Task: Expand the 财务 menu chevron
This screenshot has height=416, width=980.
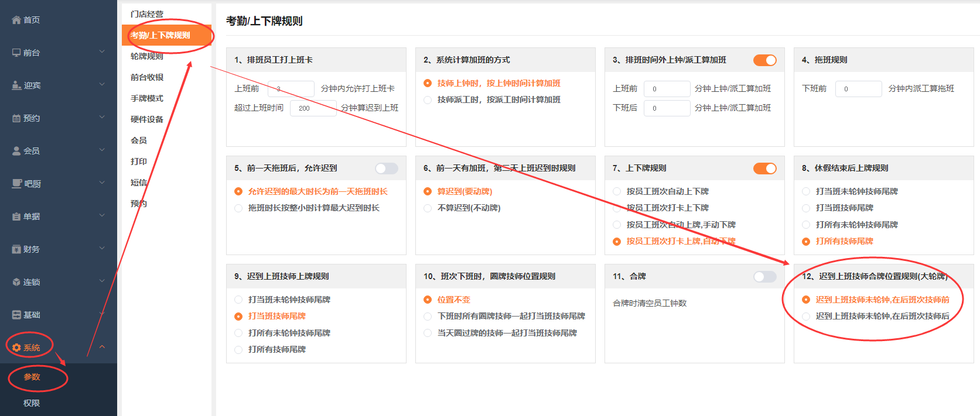Action: [102, 248]
